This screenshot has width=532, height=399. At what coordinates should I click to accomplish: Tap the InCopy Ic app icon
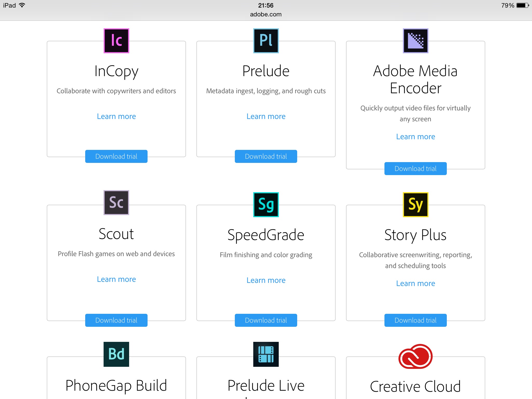point(116,41)
